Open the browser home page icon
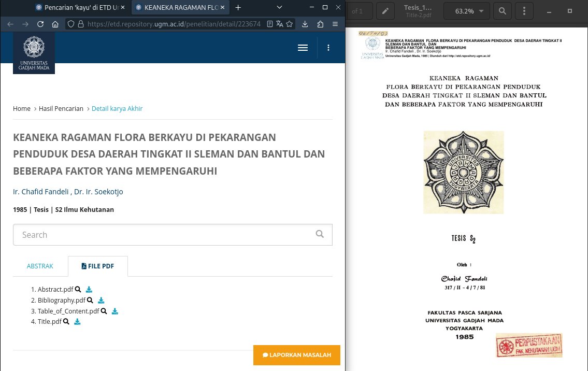 pyautogui.click(x=55, y=24)
